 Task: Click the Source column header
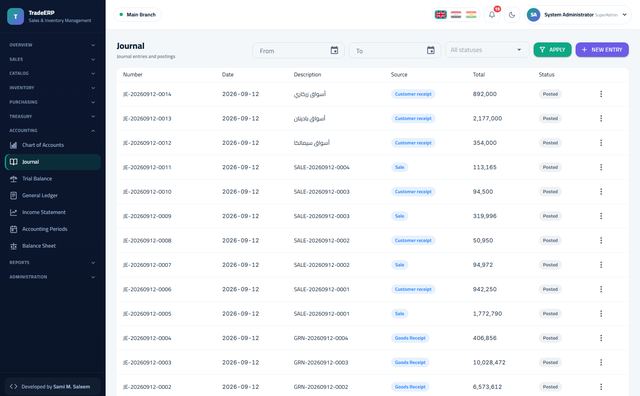(399, 74)
